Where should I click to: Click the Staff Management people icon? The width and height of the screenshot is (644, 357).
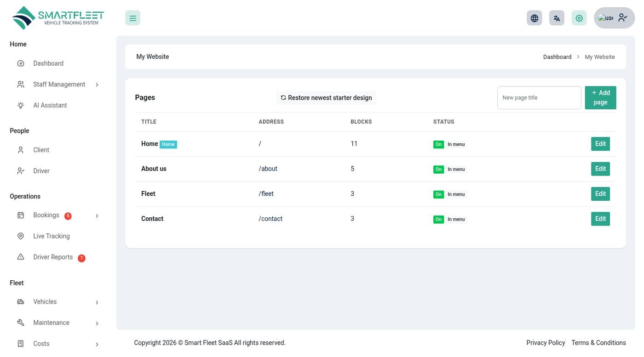coord(21,85)
